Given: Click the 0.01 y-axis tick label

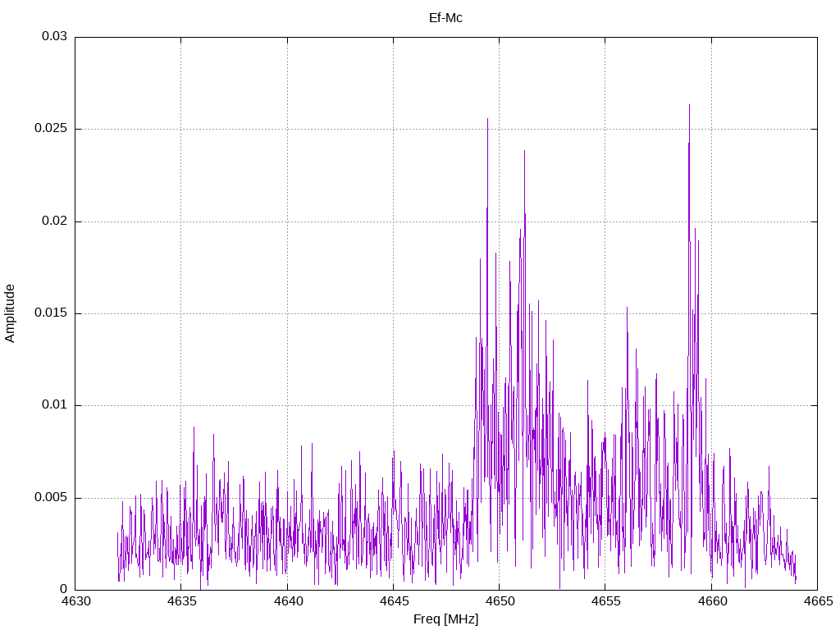Looking at the screenshot, I should 55,405.
